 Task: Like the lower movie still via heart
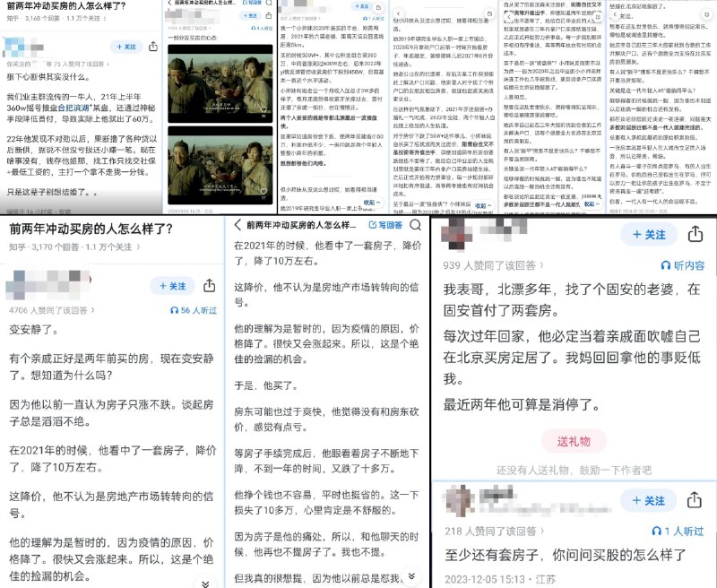click(x=263, y=191)
